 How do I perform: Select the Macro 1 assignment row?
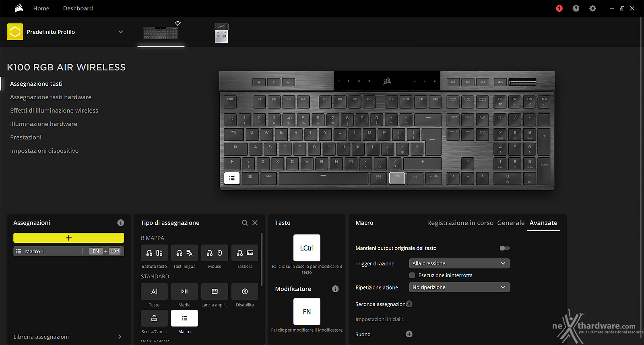(x=68, y=251)
